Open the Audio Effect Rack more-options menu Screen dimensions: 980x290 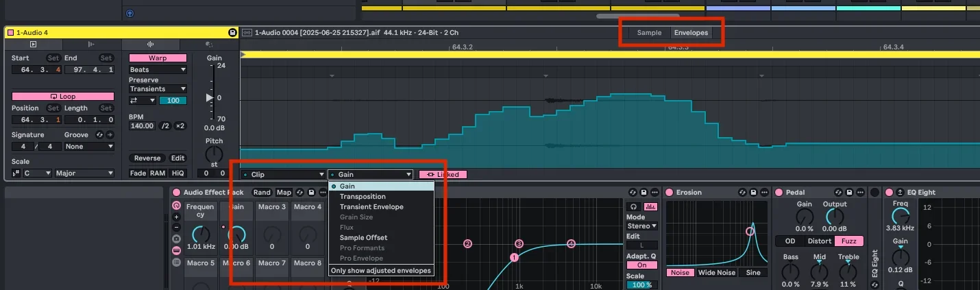tap(322, 193)
